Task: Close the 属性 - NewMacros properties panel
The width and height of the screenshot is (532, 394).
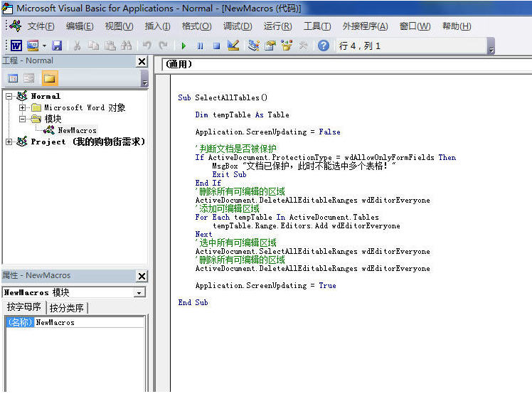Action: 142,276
